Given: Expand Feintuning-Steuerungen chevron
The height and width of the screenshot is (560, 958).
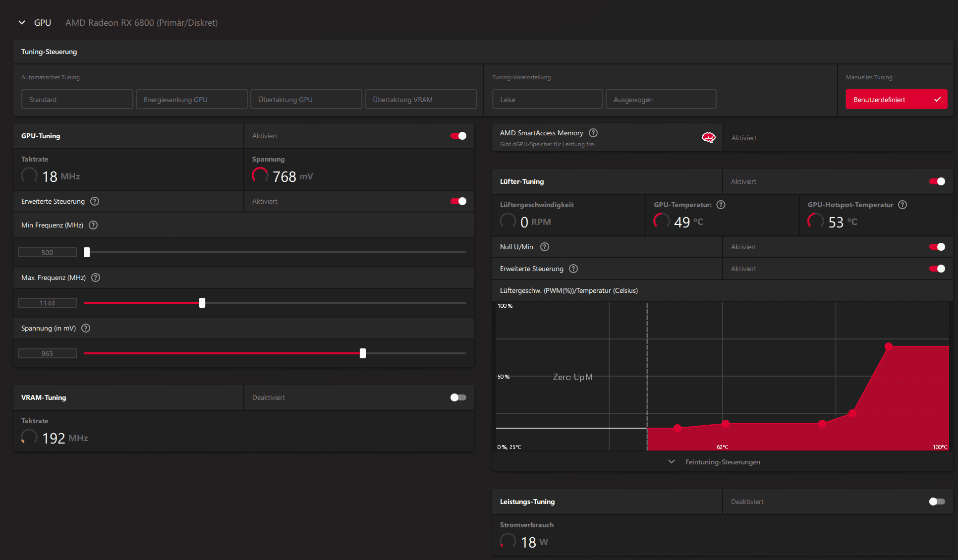Looking at the screenshot, I should pos(672,461).
